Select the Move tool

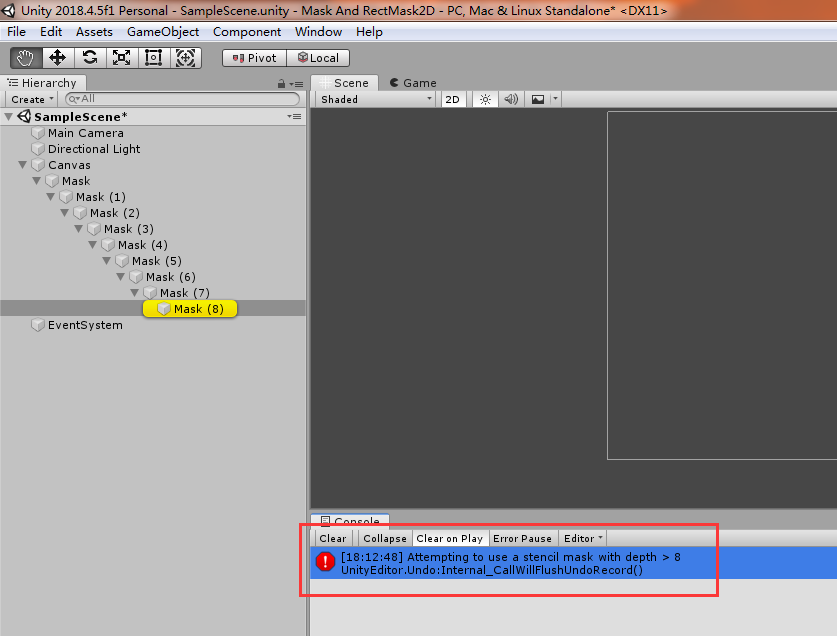tap(57, 57)
